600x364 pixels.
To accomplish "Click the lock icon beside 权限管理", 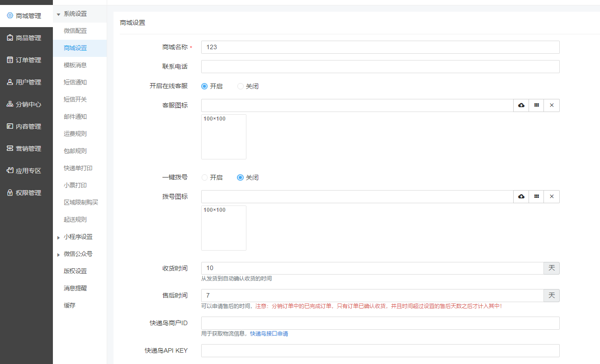I will pos(10,193).
